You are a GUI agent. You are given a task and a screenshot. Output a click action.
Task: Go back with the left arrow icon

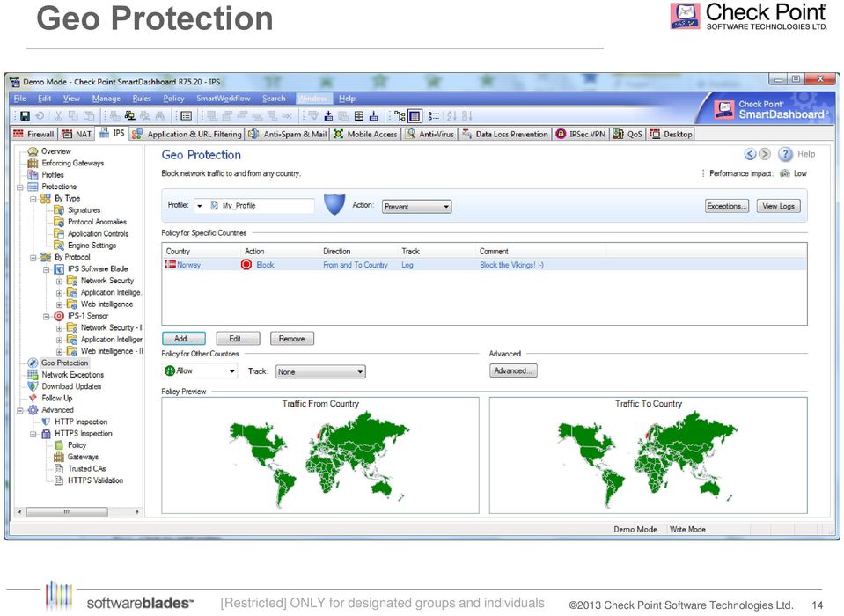750,154
